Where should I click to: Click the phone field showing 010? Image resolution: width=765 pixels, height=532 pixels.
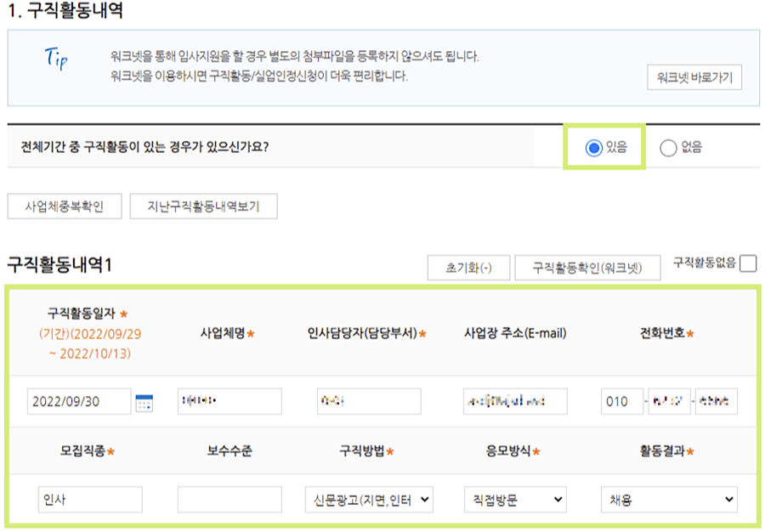(621, 401)
